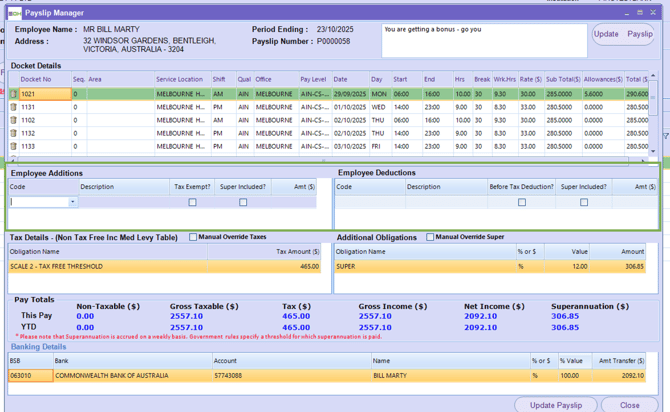
Task: Click the Update Payslip button
Action: 556,405
